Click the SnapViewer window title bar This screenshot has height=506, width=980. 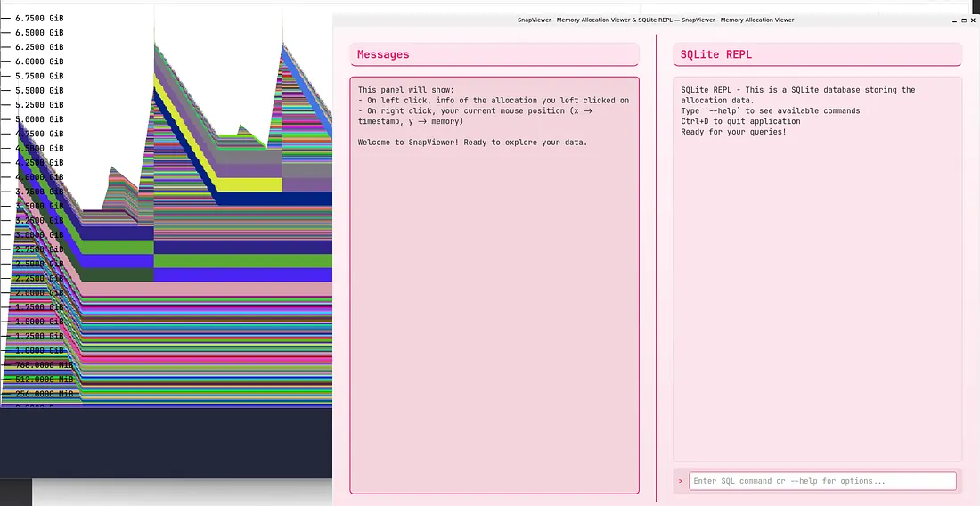(655, 20)
